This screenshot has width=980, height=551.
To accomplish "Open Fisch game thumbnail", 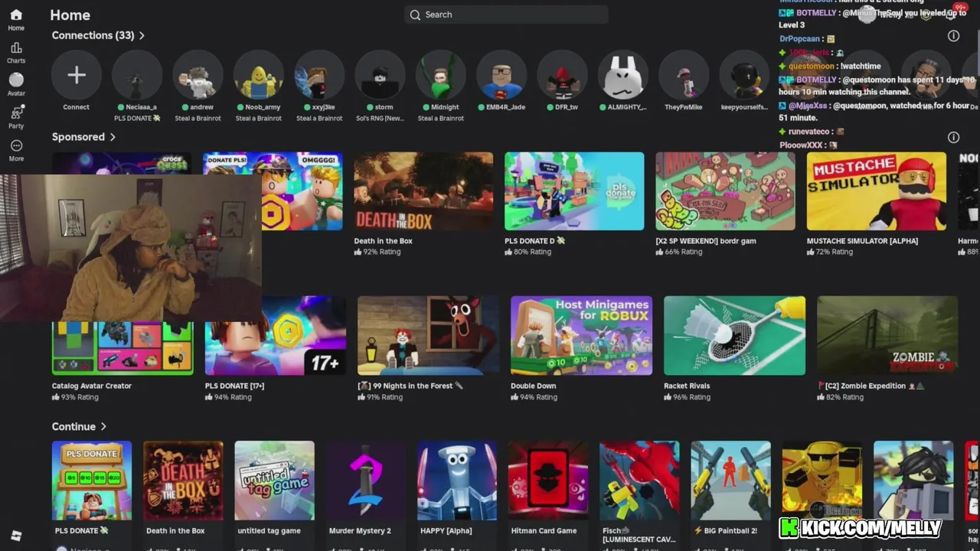I will pos(639,481).
